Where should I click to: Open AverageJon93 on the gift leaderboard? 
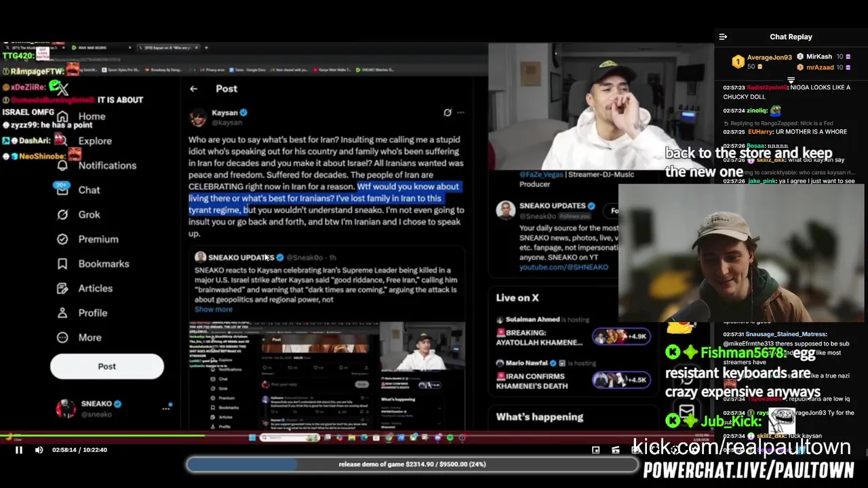coord(769,58)
